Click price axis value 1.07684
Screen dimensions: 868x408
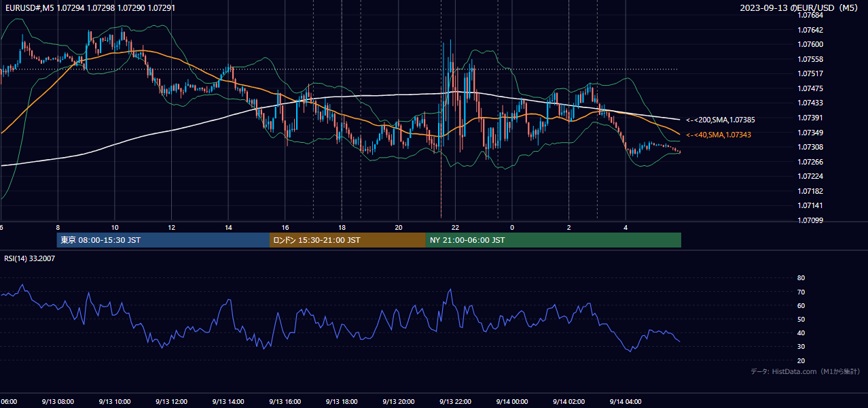pos(811,15)
